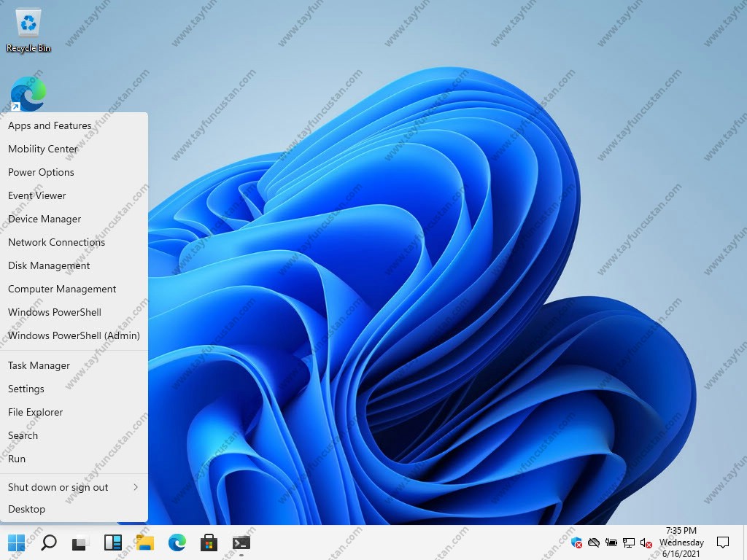
Task: Open Windows Security tray icon
Action: [576, 542]
